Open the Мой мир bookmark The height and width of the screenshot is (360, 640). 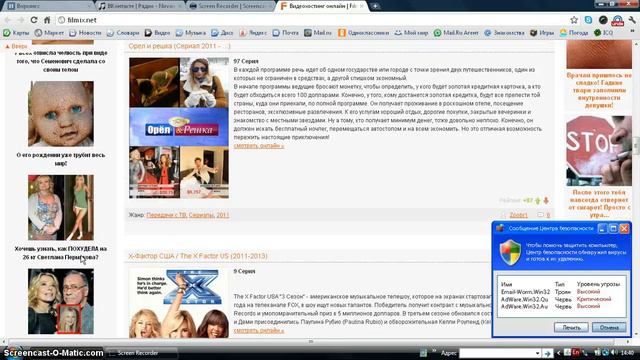(x=411, y=33)
